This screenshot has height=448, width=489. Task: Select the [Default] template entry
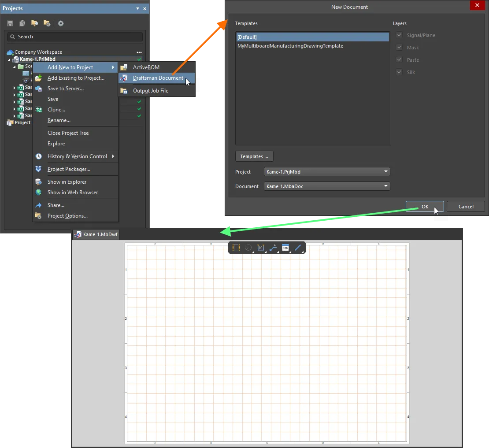(x=312, y=37)
